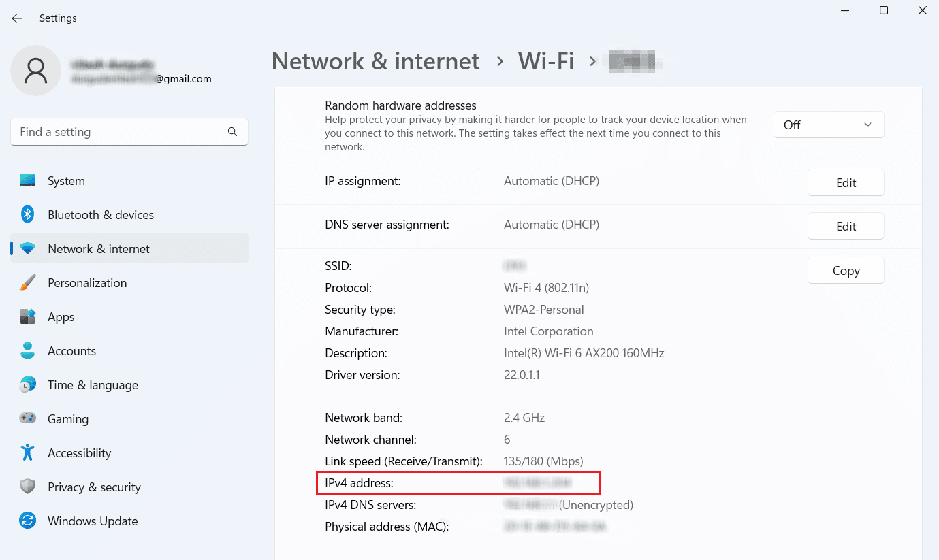Click the user profile avatar

pos(35,70)
